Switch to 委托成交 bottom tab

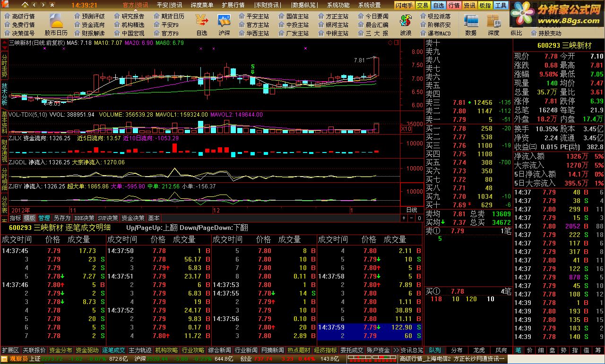pyautogui.click(x=352, y=350)
